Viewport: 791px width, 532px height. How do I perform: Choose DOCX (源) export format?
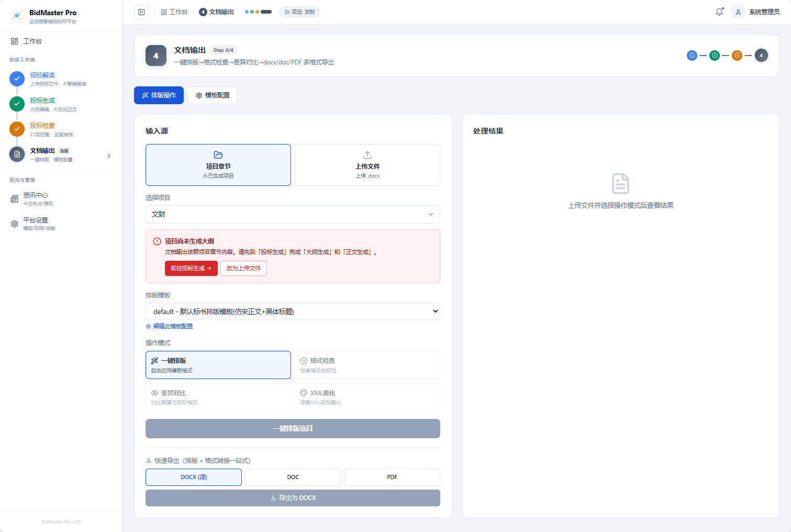[x=194, y=477]
